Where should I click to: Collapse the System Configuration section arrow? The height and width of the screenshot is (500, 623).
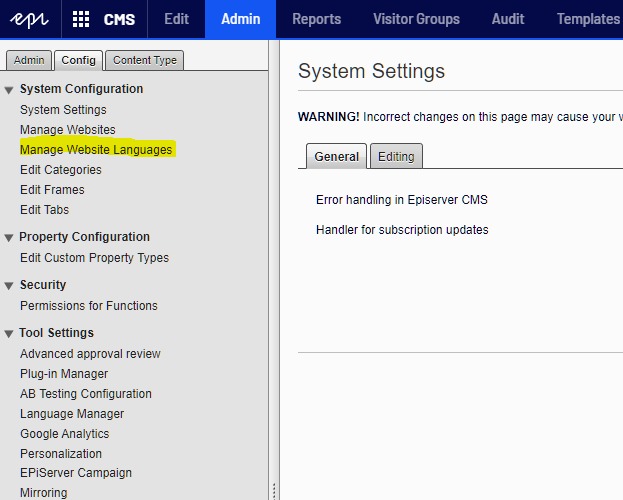9,90
